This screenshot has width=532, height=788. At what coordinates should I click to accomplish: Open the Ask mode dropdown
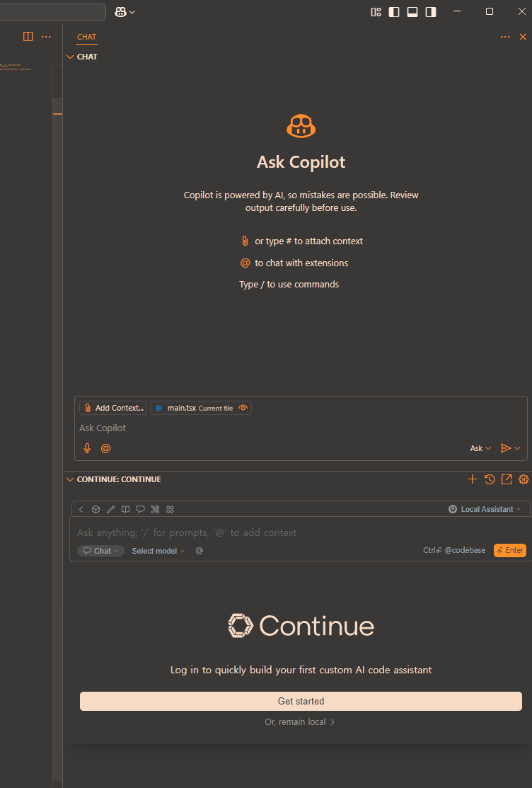tap(480, 448)
